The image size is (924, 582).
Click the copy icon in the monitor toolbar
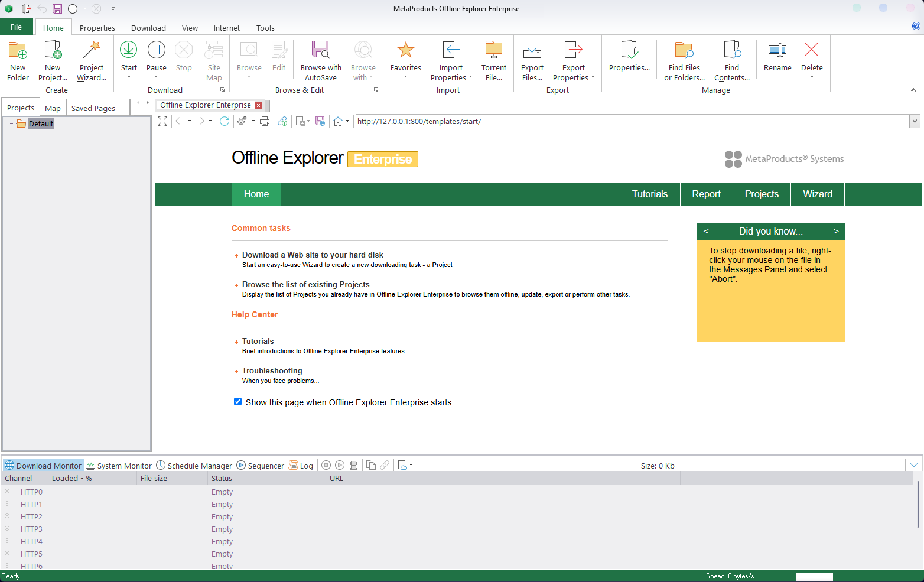click(x=371, y=465)
